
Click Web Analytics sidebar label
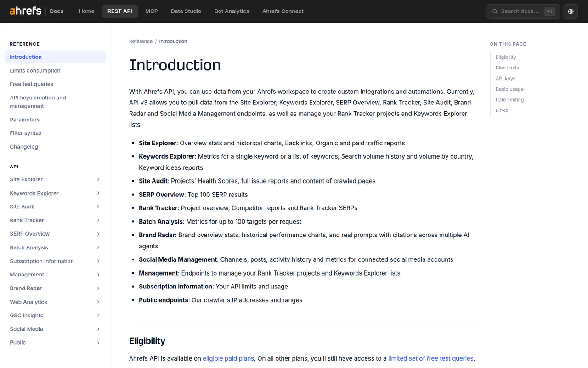[28, 302]
